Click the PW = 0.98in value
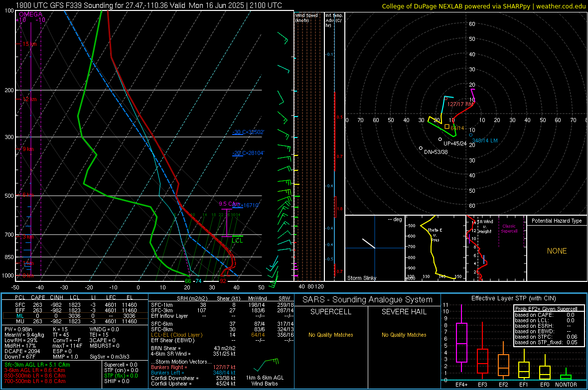The image size is (588, 390). [x=19, y=329]
